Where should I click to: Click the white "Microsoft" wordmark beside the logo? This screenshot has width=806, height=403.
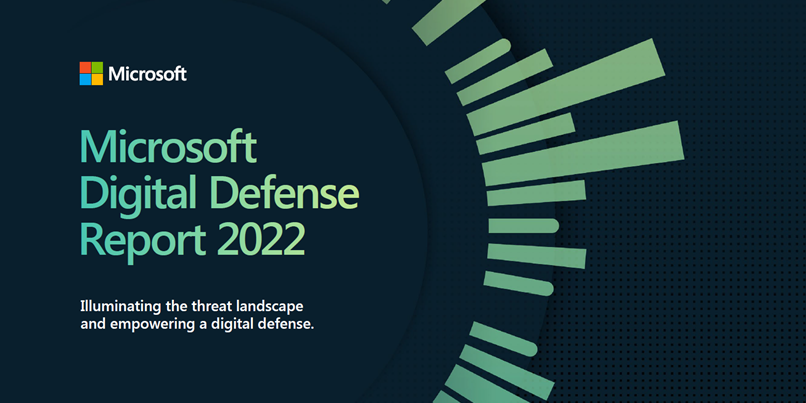148,74
